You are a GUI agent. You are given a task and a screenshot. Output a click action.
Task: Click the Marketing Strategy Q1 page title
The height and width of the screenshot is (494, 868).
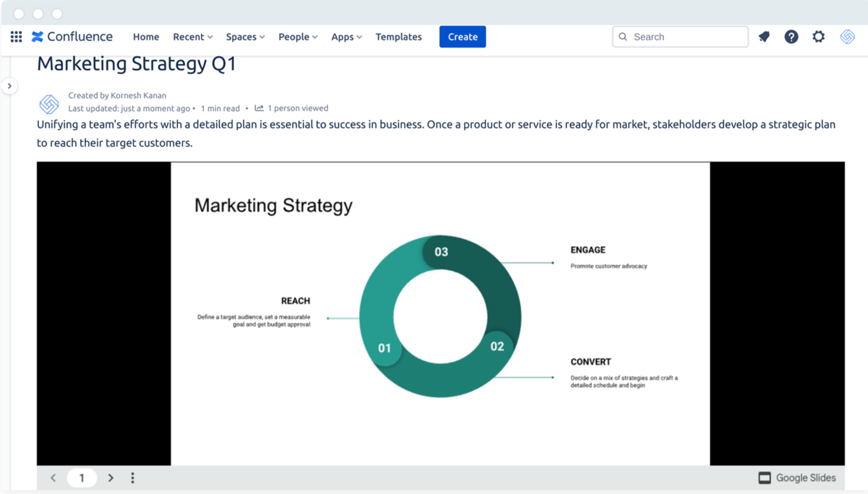[x=136, y=64]
